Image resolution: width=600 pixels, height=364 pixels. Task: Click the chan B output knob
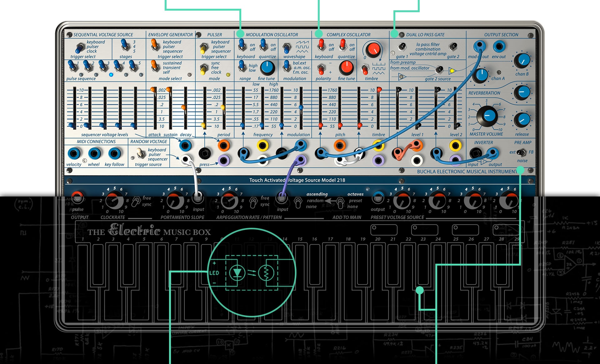point(522,61)
